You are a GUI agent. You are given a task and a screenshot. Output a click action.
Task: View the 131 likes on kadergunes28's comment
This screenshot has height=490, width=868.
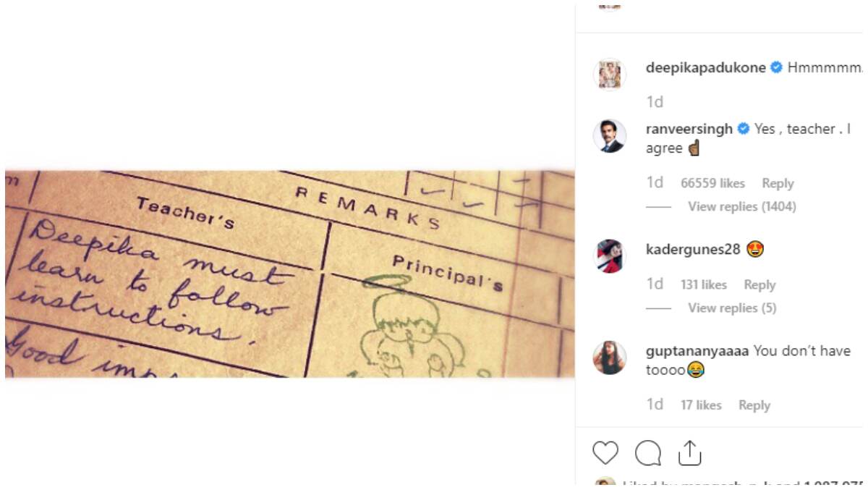[703, 285]
